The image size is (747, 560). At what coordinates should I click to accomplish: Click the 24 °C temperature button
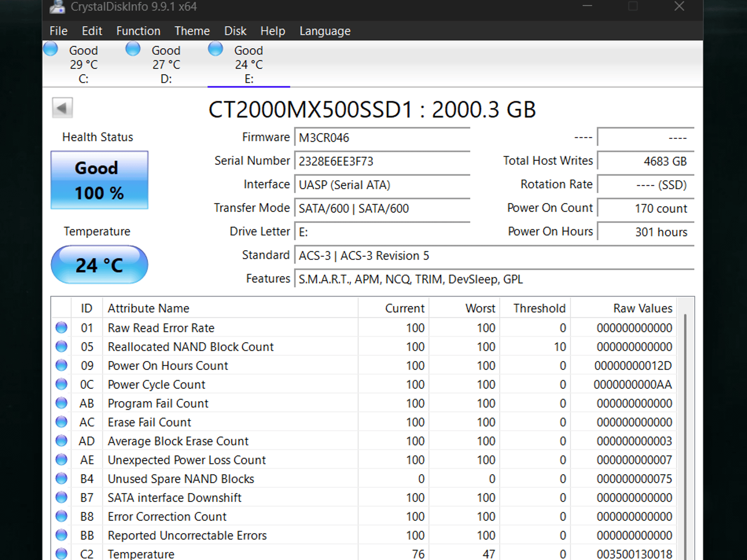pos(100,265)
